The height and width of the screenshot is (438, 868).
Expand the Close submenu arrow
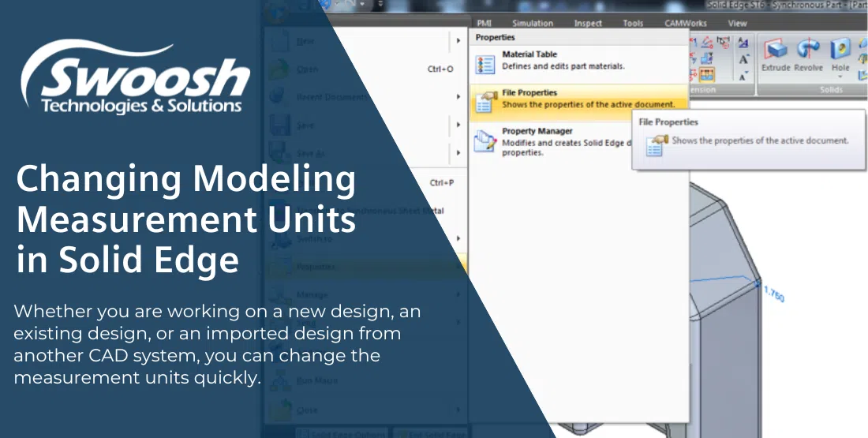click(458, 410)
